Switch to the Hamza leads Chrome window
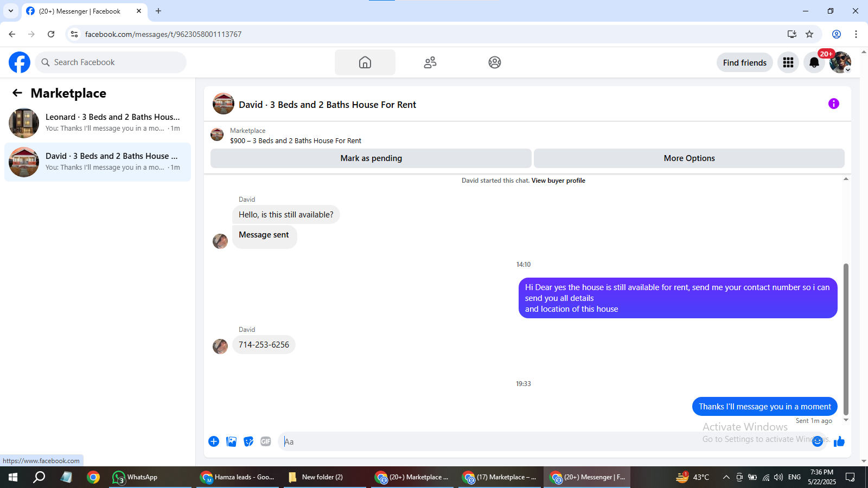This screenshot has height=488, width=868. click(x=238, y=477)
